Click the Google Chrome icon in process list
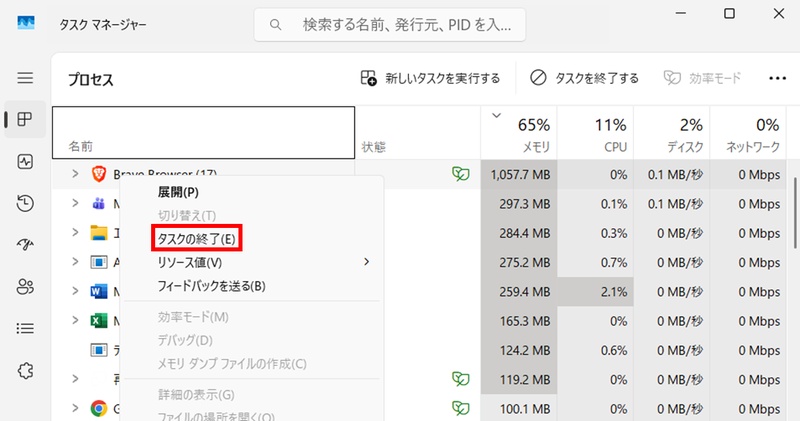800x421 pixels. [98, 408]
